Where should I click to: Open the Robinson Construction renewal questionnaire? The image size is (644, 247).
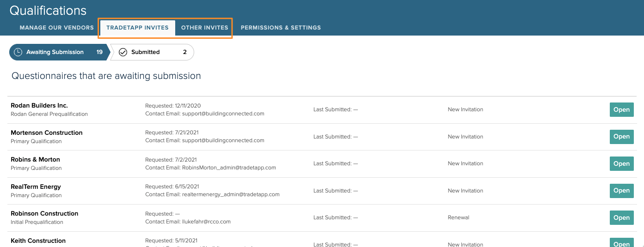(x=621, y=218)
